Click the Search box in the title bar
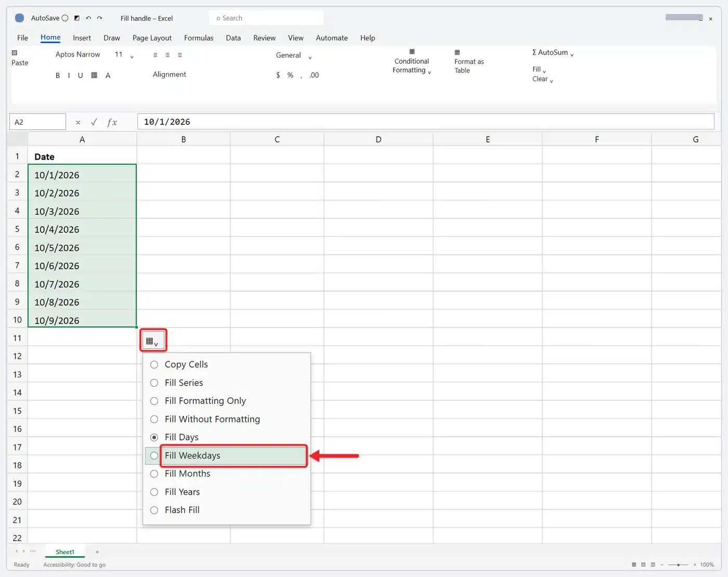Image resolution: width=728 pixels, height=577 pixels. click(266, 18)
